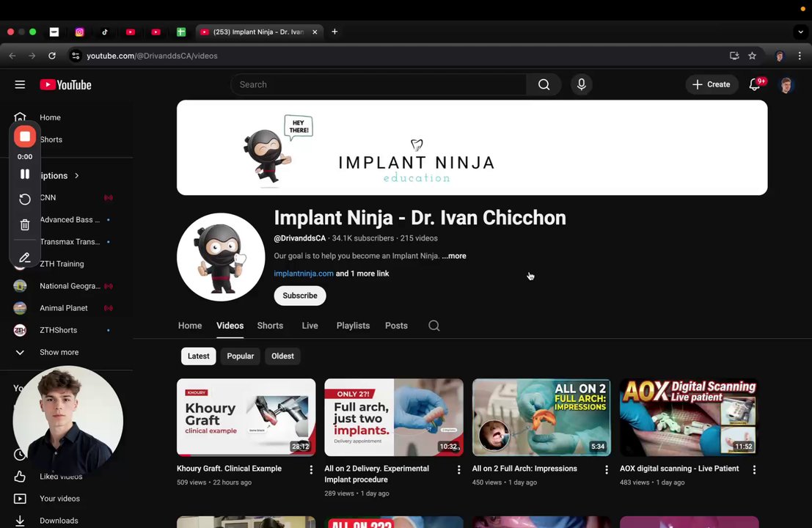Switch to the TikTok pinned tab
Image resolution: width=812 pixels, height=528 pixels.
pos(105,32)
